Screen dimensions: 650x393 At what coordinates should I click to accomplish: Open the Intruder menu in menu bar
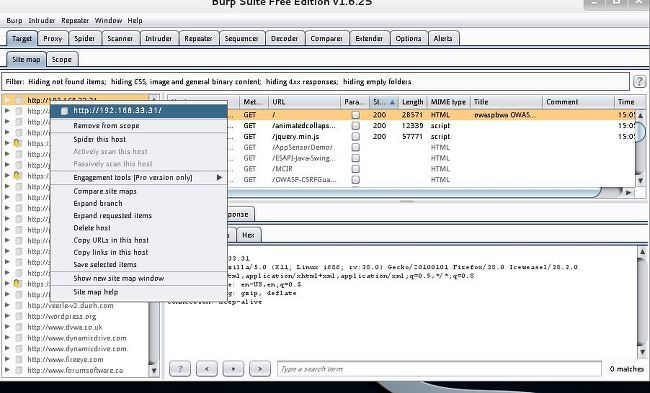pyautogui.click(x=41, y=20)
